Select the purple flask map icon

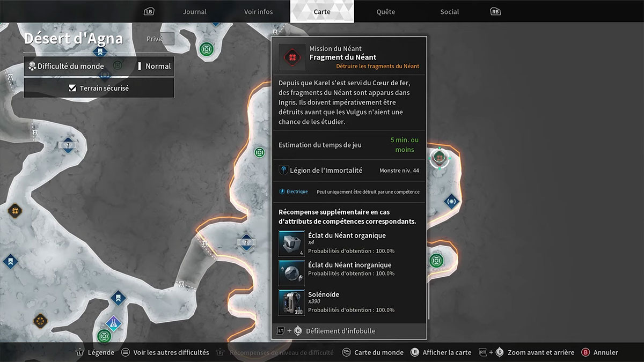pos(113,323)
